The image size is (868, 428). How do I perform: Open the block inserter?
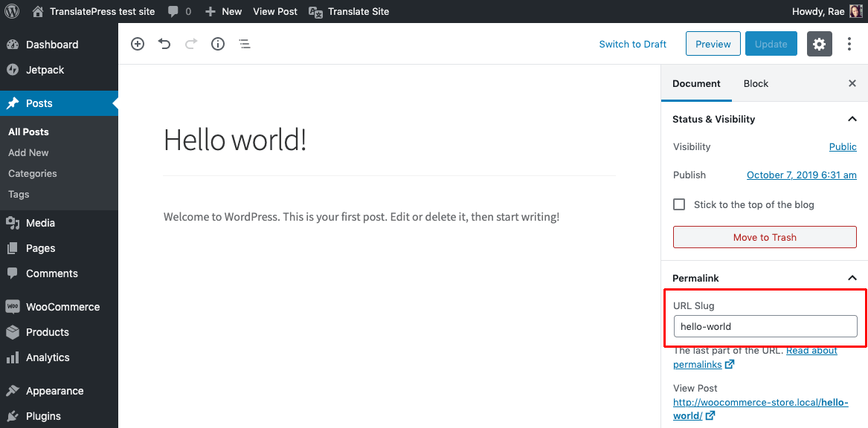click(138, 44)
